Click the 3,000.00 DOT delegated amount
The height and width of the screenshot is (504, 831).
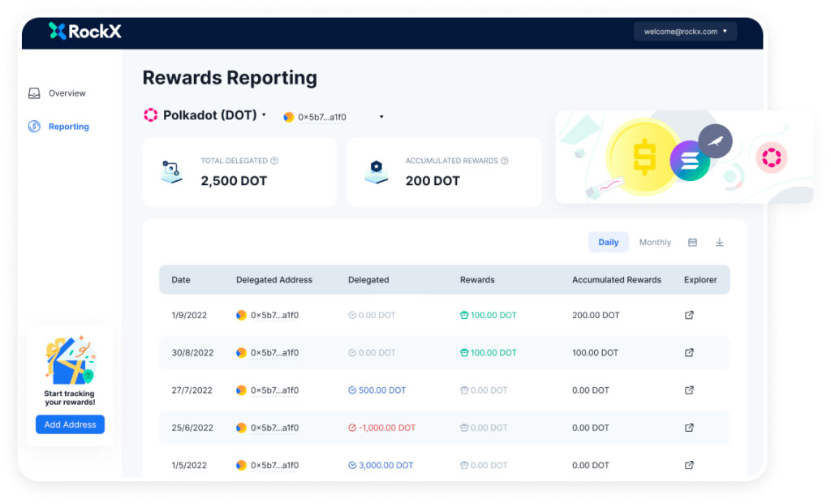click(x=381, y=465)
